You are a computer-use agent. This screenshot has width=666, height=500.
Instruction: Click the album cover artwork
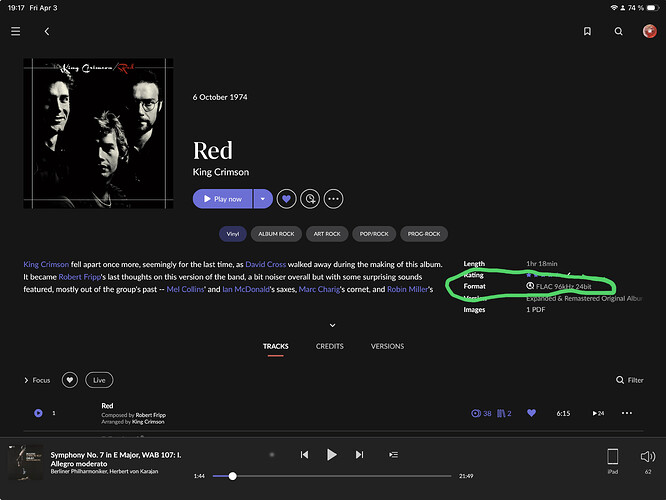tap(98, 133)
